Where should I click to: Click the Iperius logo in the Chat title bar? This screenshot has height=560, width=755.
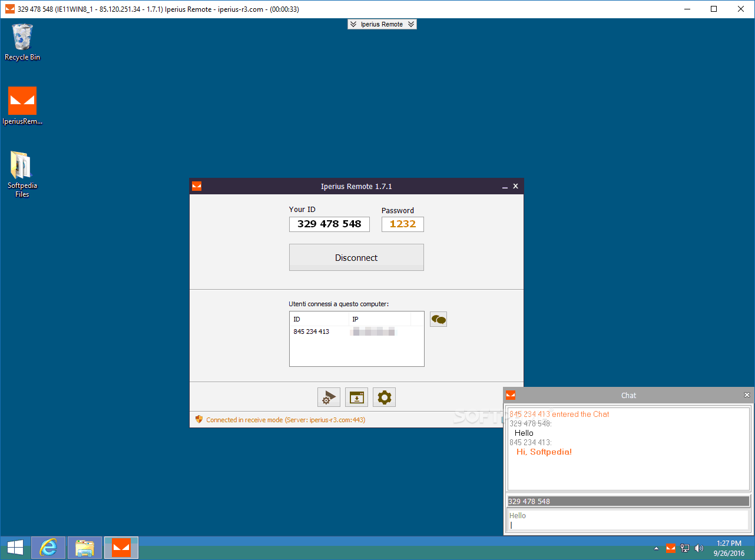pos(511,395)
